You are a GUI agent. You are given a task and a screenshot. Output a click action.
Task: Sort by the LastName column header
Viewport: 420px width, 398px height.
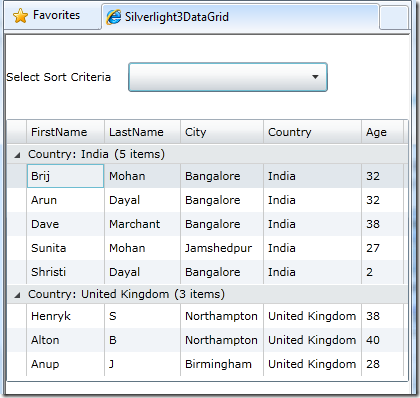[142, 132]
